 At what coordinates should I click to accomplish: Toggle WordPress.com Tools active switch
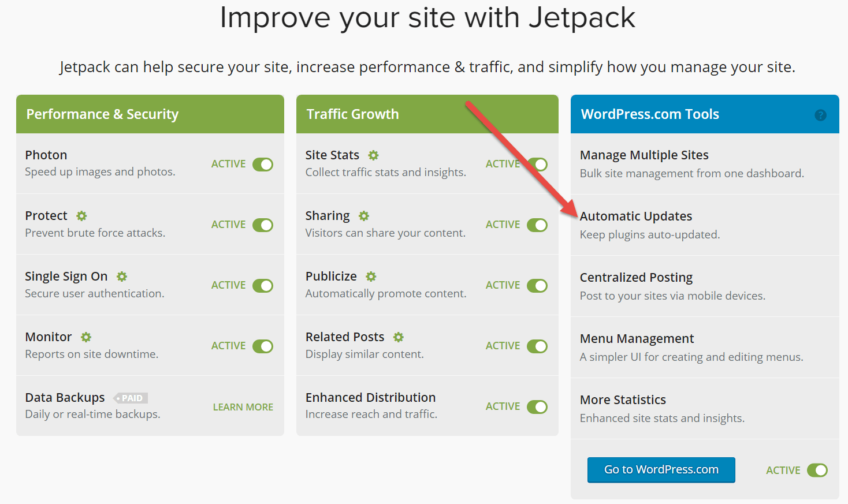pos(817,471)
